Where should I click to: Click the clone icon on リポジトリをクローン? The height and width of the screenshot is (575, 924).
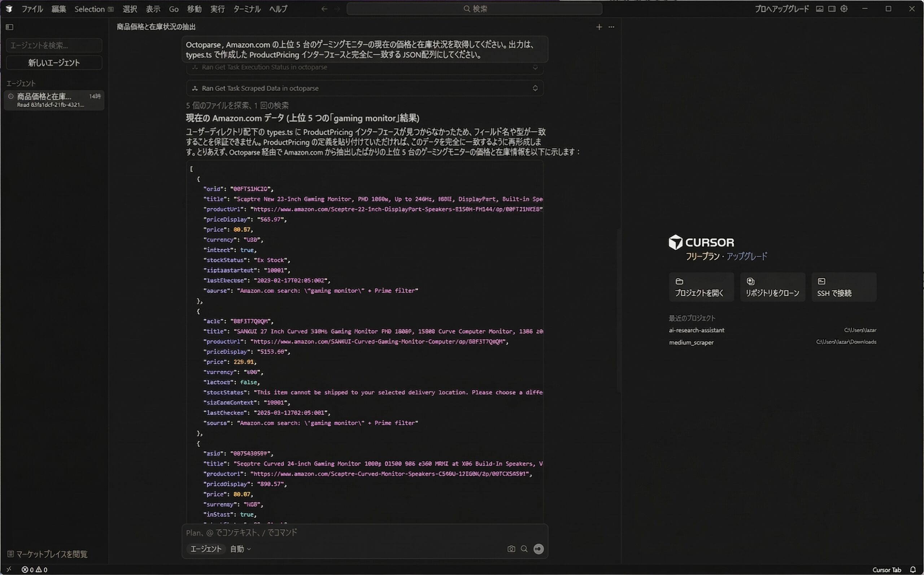pos(750,282)
